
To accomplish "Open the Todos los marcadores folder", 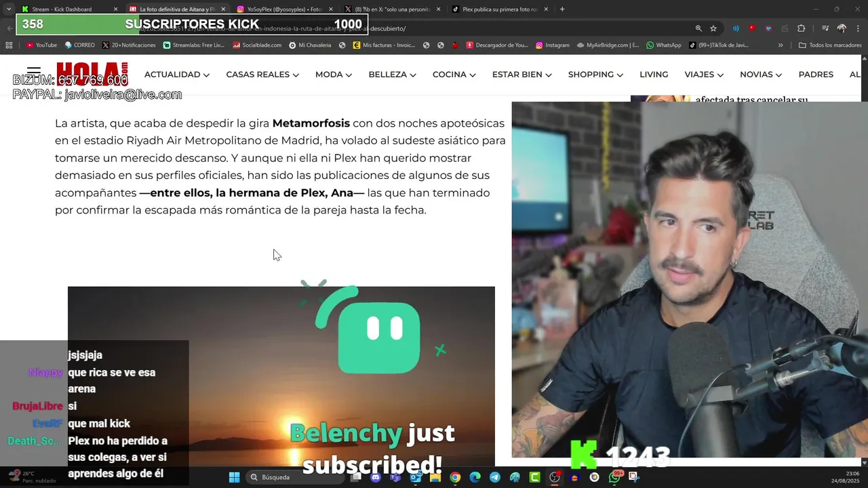I will tap(830, 45).
